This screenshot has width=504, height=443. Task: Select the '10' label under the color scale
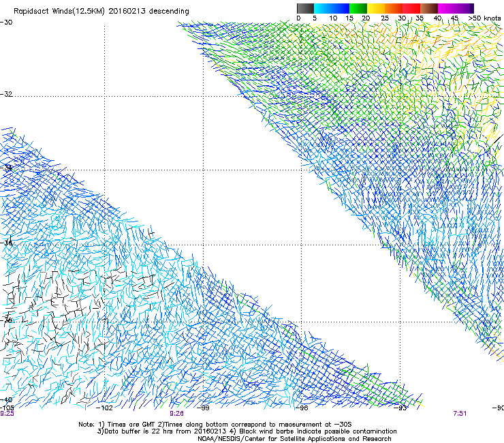tap(333, 18)
